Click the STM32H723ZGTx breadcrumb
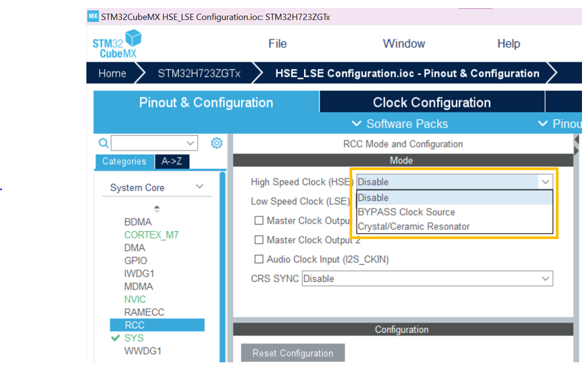The width and height of the screenshot is (588, 369). [x=199, y=73]
